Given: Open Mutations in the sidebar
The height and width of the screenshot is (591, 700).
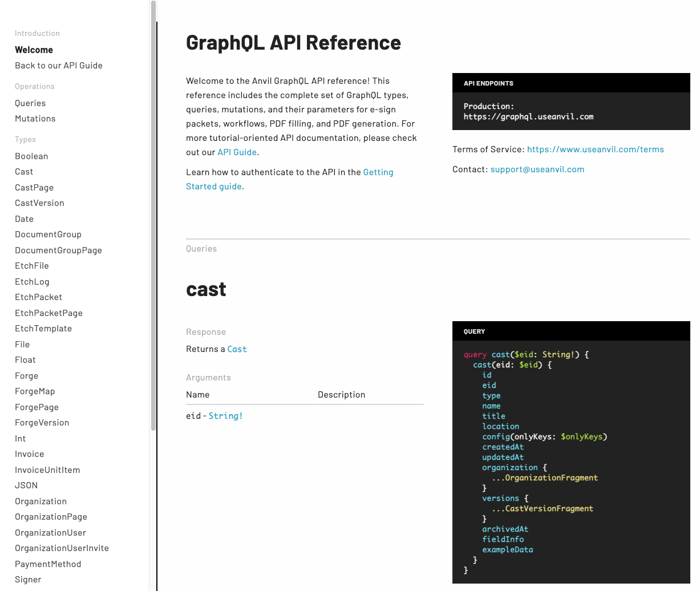Looking at the screenshot, I should (35, 119).
